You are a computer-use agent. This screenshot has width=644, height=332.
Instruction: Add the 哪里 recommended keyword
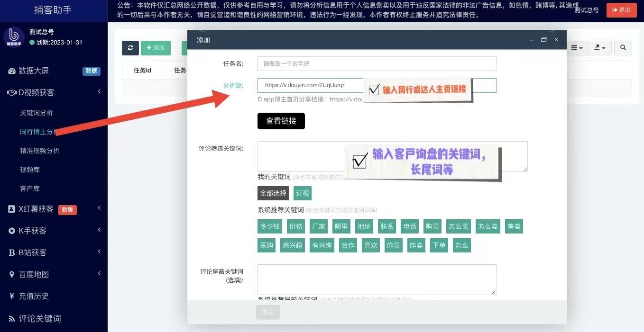tap(341, 226)
